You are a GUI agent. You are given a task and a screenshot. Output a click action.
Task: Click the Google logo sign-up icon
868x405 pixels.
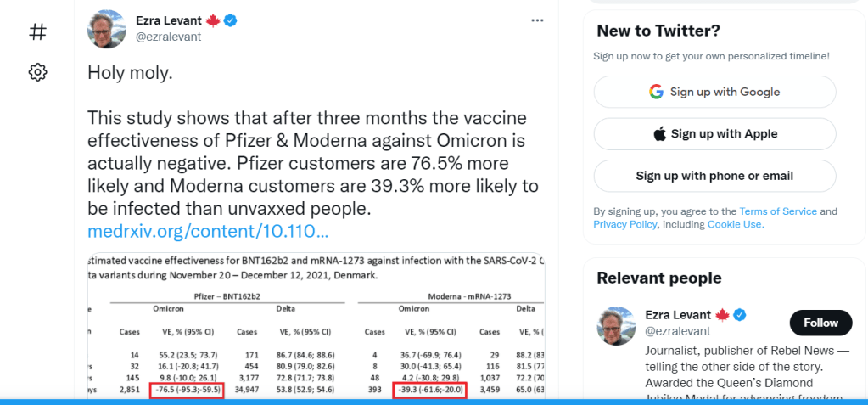tap(656, 92)
